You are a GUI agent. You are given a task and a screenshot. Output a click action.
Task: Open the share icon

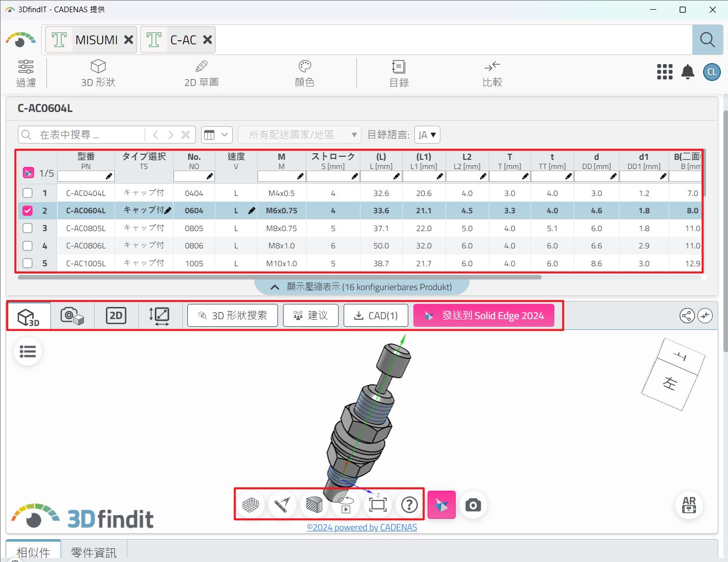coord(687,316)
